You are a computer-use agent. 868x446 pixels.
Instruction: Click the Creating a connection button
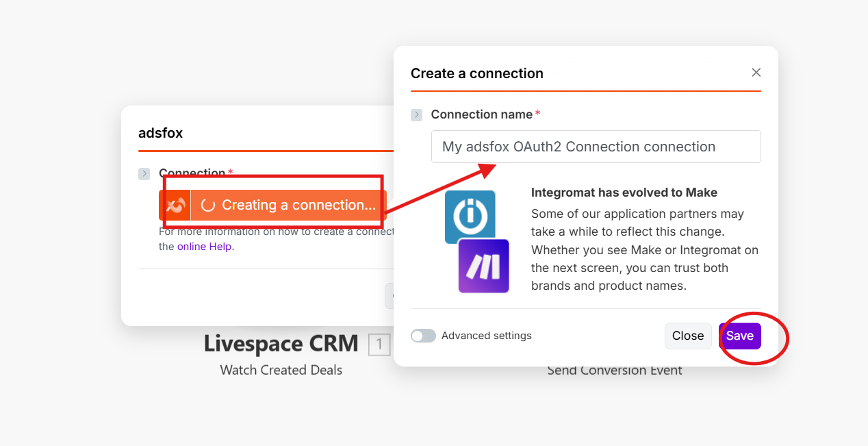(289, 206)
